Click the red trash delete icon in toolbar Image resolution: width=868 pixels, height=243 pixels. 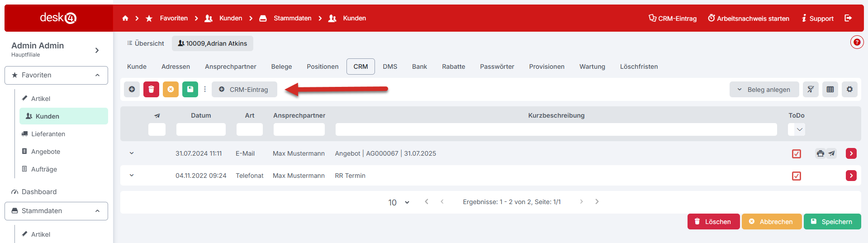(x=152, y=89)
